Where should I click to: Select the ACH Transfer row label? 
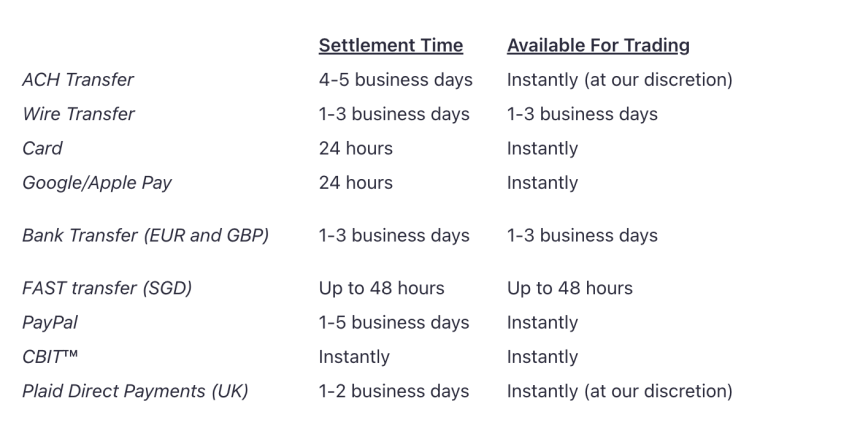pyautogui.click(x=78, y=79)
